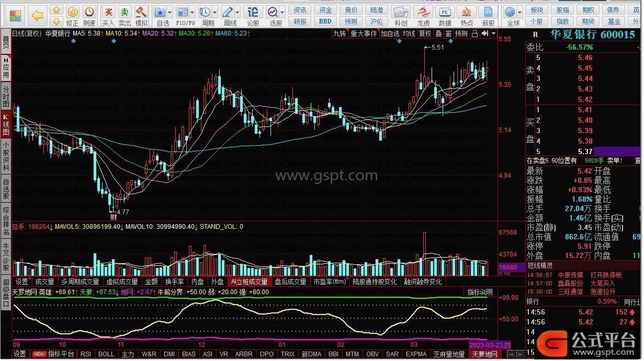
Task: Click the yellow up arrow icon
Action: point(57,10)
